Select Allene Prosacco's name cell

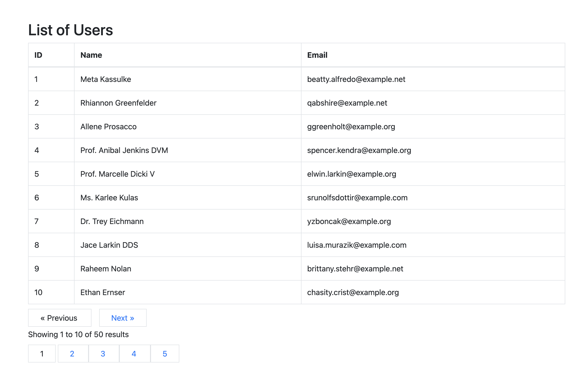tap(108, 127)
